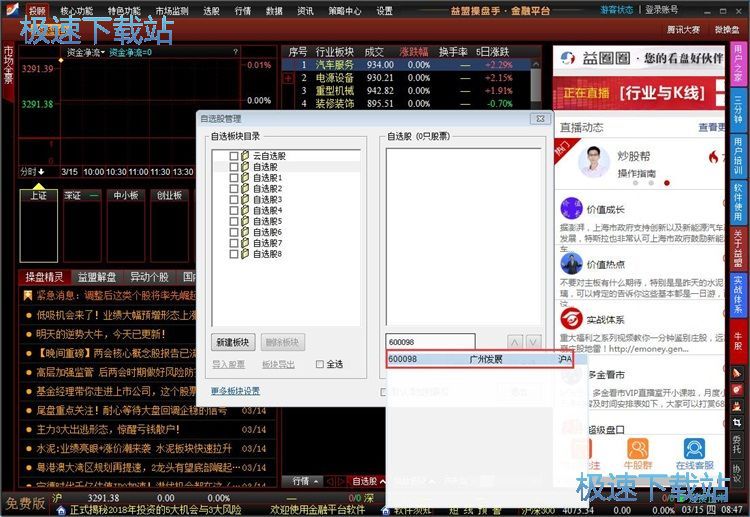
Task: Open 更多板块设置 link
Action: 235,391
